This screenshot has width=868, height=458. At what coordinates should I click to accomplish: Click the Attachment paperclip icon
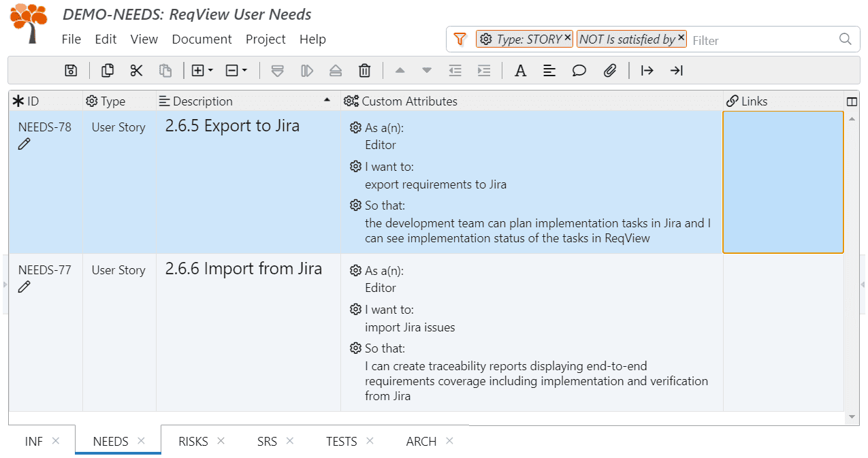(610, 70)
